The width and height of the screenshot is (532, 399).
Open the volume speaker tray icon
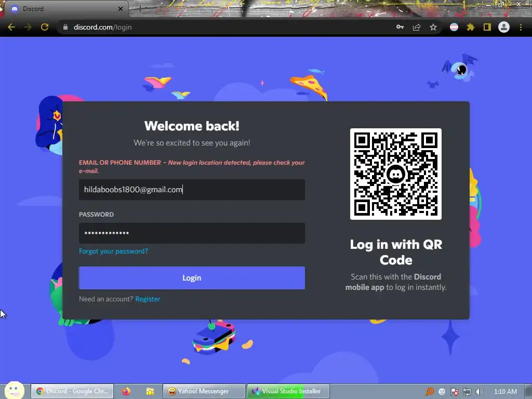pos(479,392)
